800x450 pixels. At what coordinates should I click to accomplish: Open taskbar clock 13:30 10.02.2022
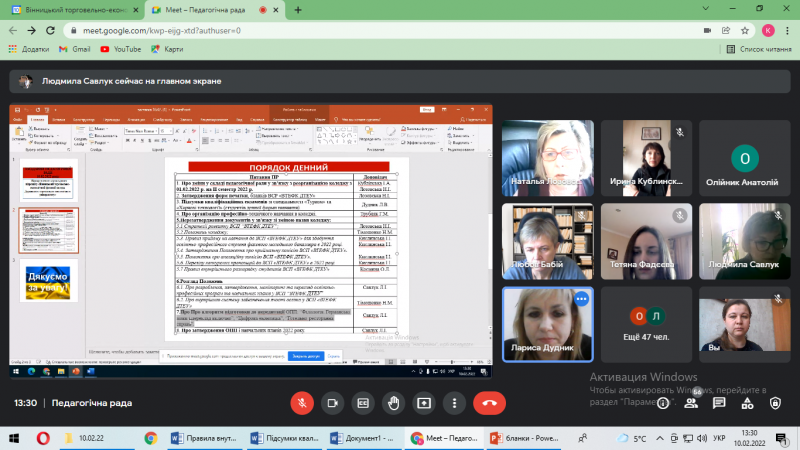[749, 438]
